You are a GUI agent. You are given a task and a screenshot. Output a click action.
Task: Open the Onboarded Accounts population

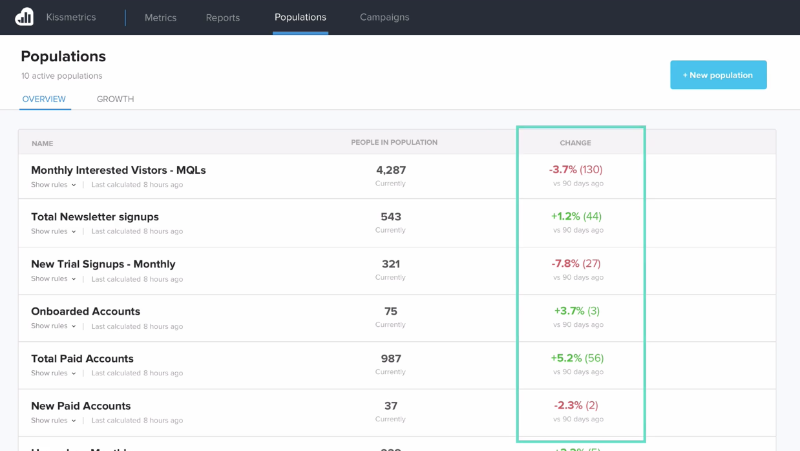86,311
